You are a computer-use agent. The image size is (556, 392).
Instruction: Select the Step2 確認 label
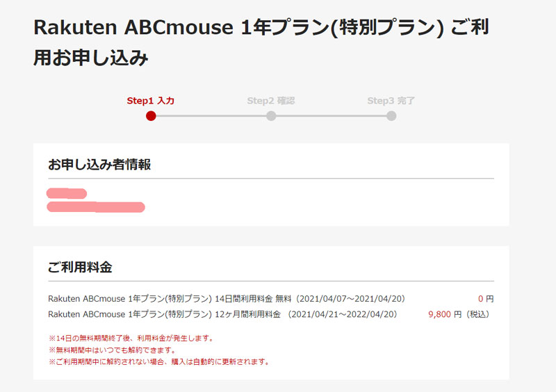tap(271, 101)
